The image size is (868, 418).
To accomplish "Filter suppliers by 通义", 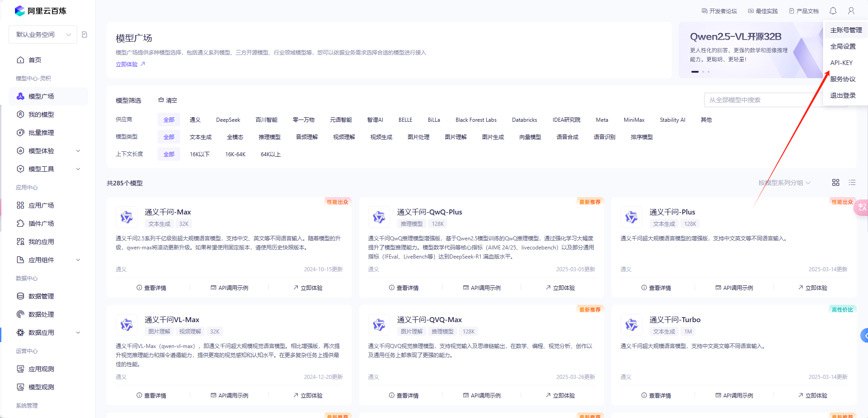I will (195, 120).
